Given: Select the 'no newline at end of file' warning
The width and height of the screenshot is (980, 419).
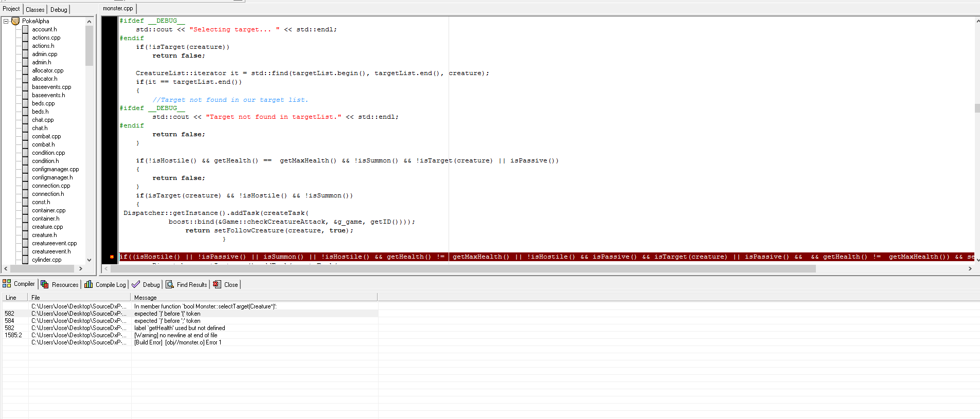Looking at the screenshot, I should [x=190, y=335].
